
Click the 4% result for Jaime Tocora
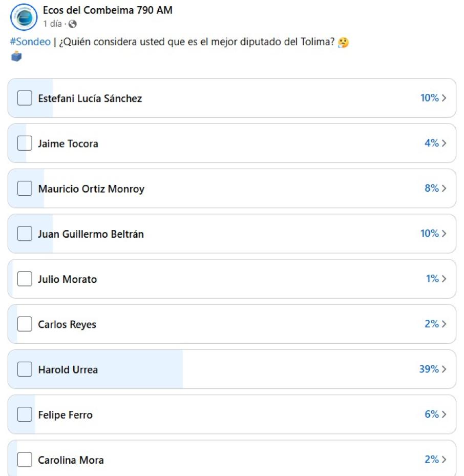click(431, 143)
